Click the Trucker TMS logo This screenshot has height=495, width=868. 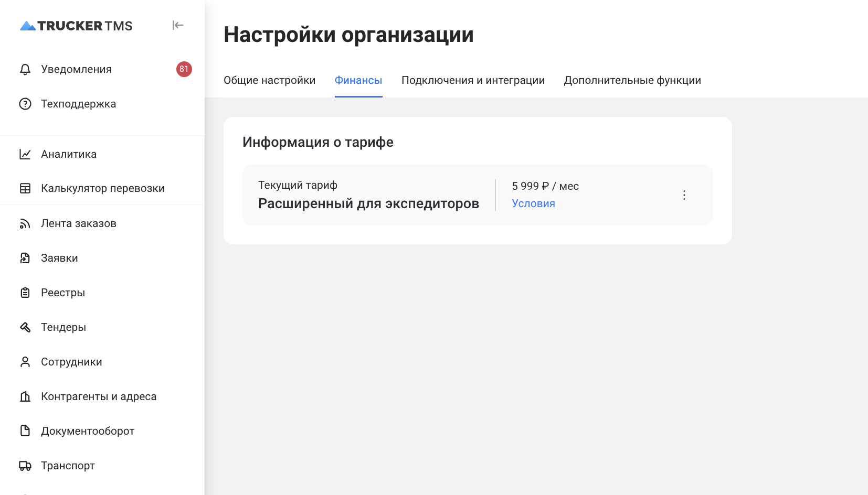point(76,26)
